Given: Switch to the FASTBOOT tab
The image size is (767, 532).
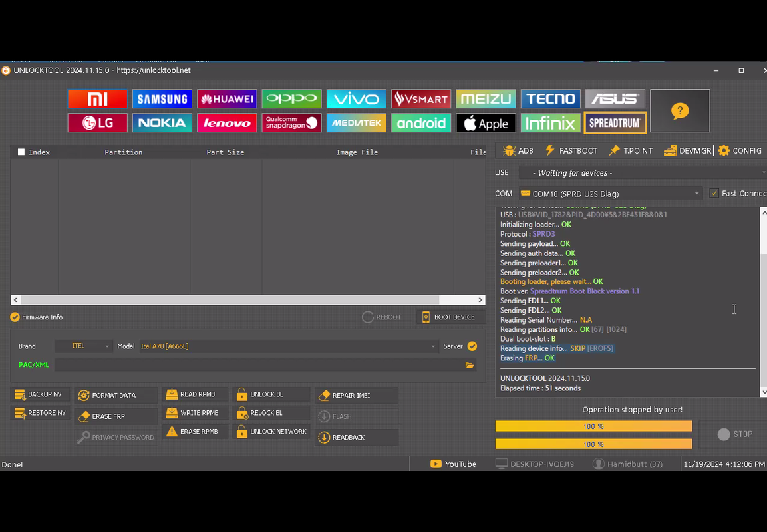Looking at the screenshot, I should pos(571,150).
